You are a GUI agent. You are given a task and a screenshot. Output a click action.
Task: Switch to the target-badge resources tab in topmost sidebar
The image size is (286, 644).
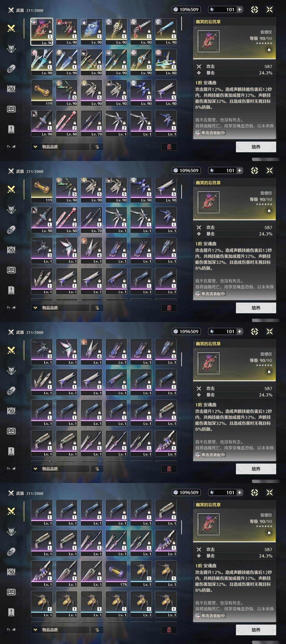(11, 89)
